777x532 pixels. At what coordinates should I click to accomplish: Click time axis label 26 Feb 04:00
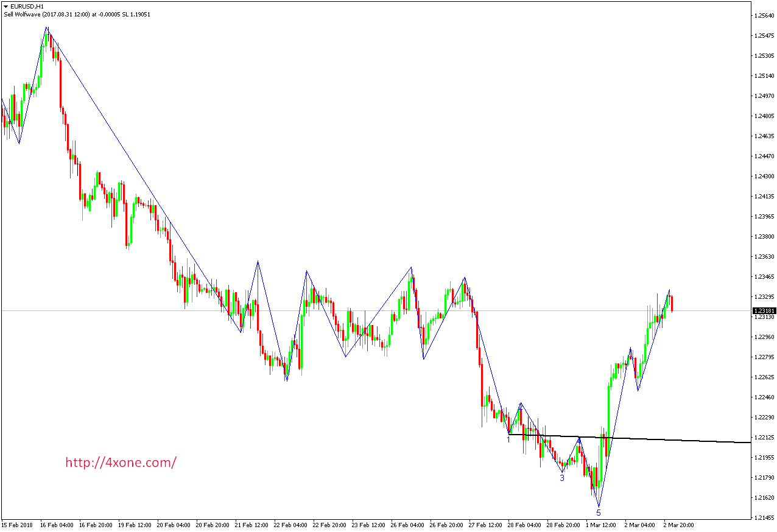408,525
